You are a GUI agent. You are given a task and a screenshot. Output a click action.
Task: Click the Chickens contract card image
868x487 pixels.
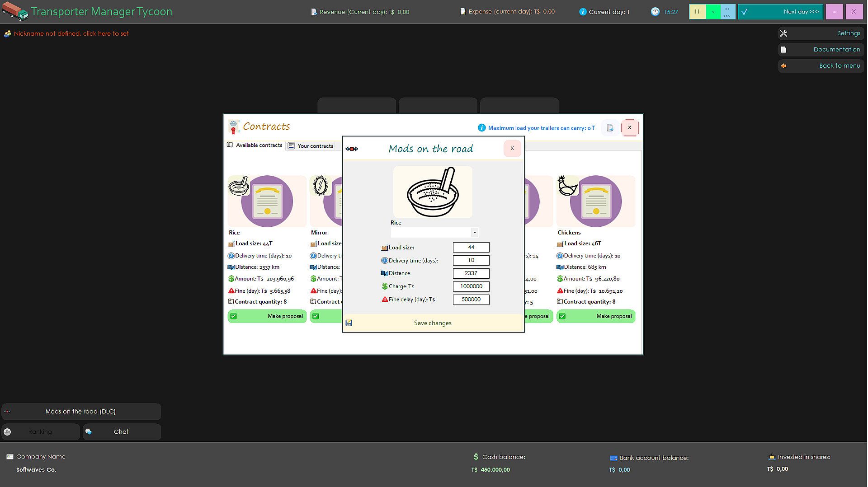[595, 201]
